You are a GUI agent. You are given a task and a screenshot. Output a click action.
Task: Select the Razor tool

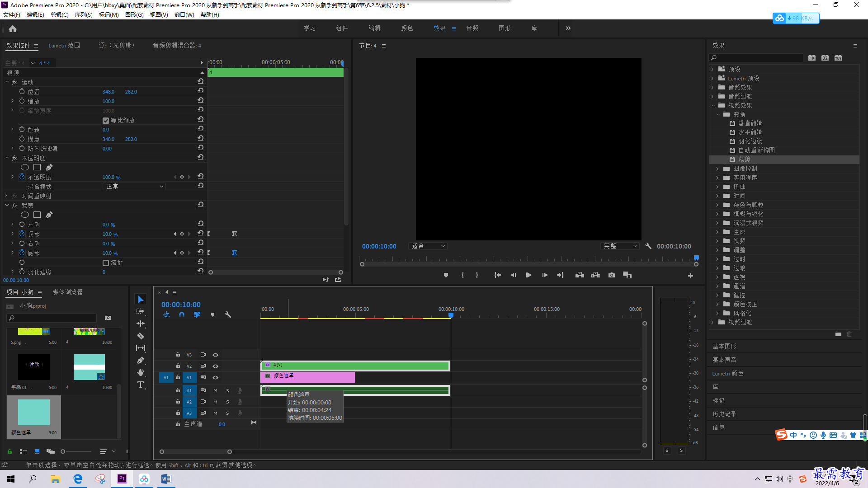tap(141, 336)
